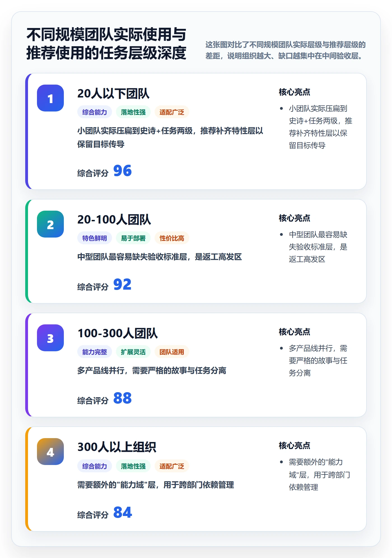Select the 20人以下团队 card title
This screenshot has height=558, width=392.
click(113, 94)
